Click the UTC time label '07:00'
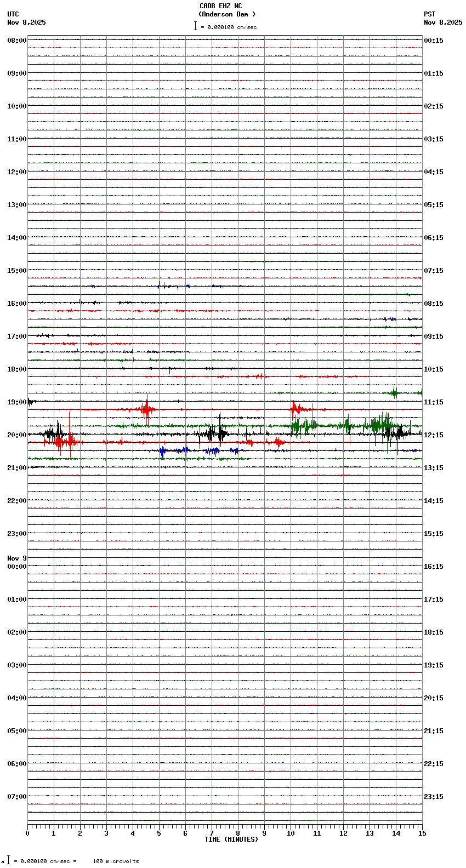The image size is (466, 868). coord(16,797)
